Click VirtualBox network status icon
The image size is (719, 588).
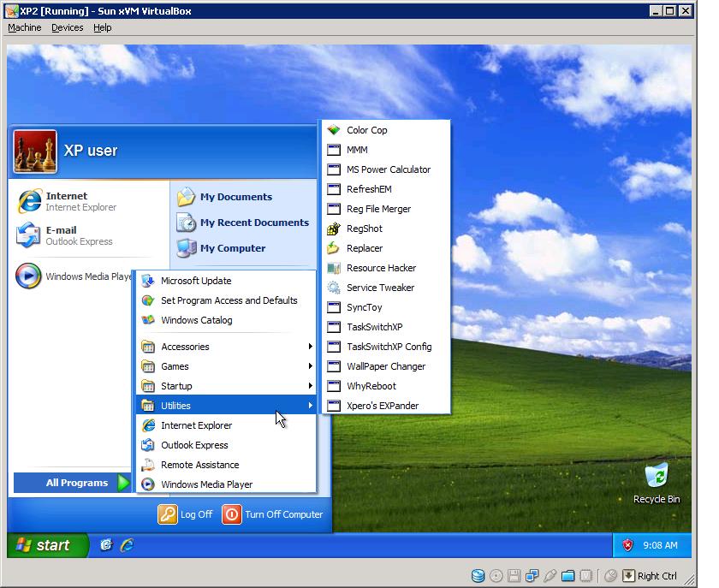click(532, 576)
